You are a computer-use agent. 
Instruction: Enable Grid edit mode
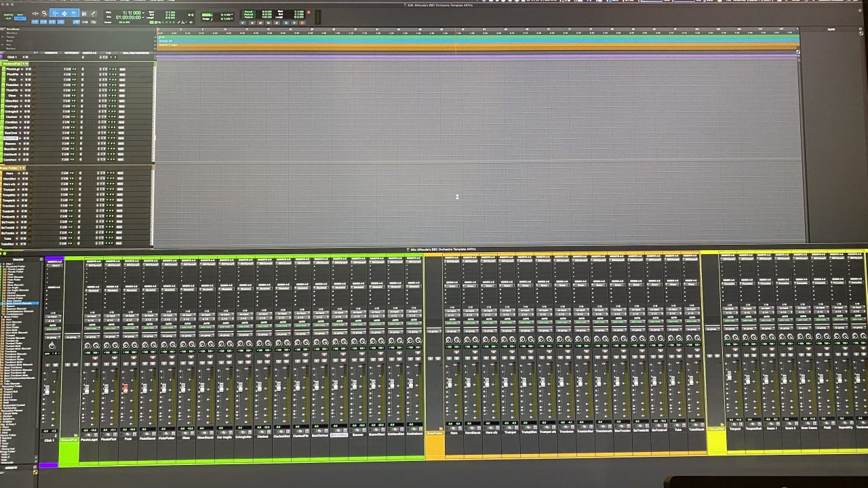point(20,19)
